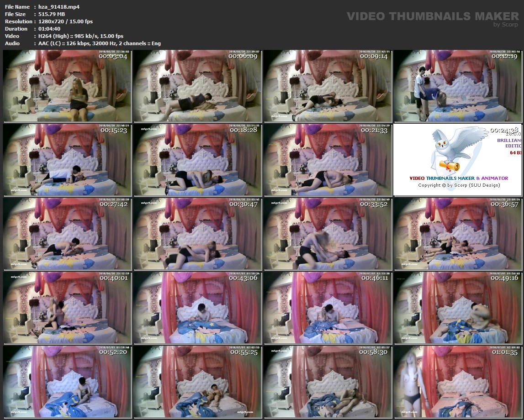
Task: Choose the thumbnail stamped 00:46:11
Action: click(x=328, y=308)
